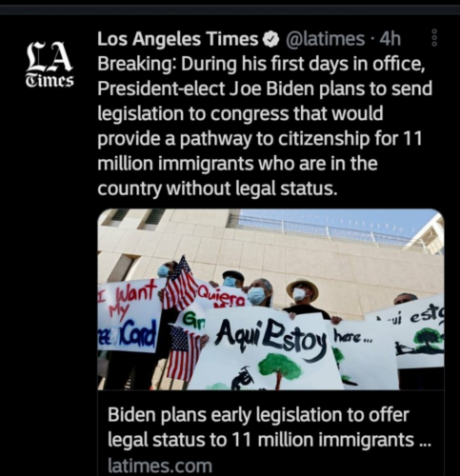Open the protest photo in link card
The width and height of the screenshot is (460, 476).
270,299
